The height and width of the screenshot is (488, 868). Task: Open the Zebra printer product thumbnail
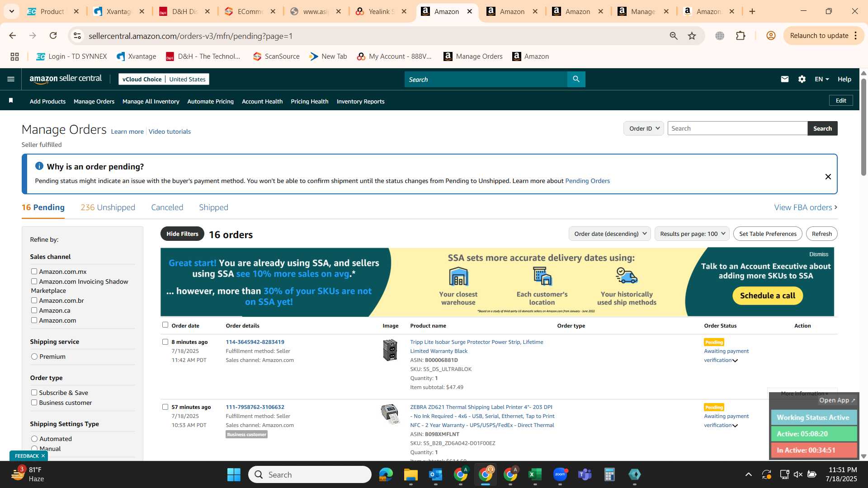click(390, 414)
